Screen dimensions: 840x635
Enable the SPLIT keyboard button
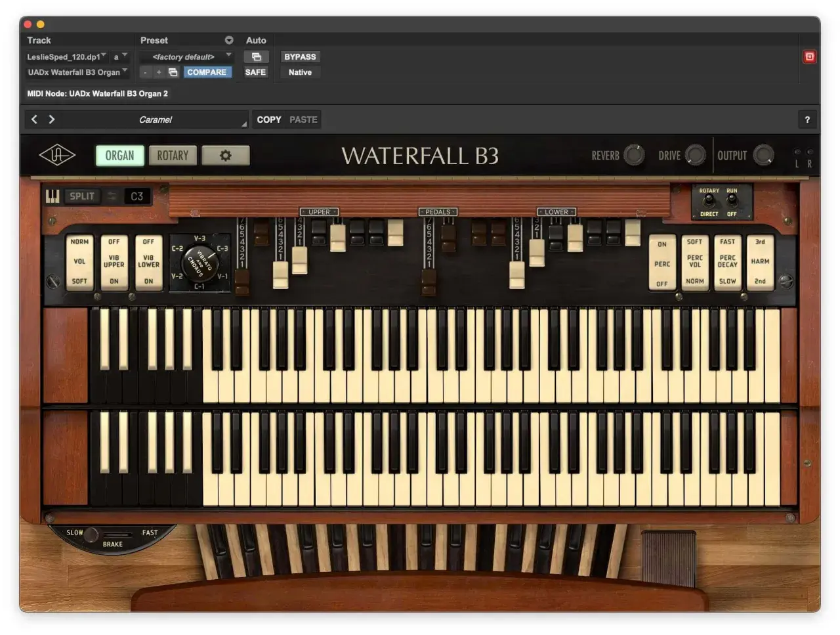point(82,196)
